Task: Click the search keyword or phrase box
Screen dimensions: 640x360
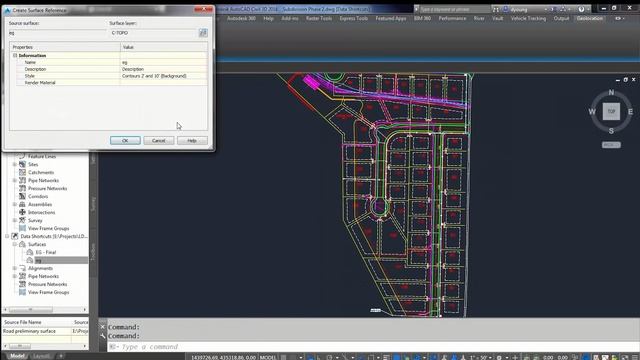Action: pyautogui.click(x=454, y=9)
